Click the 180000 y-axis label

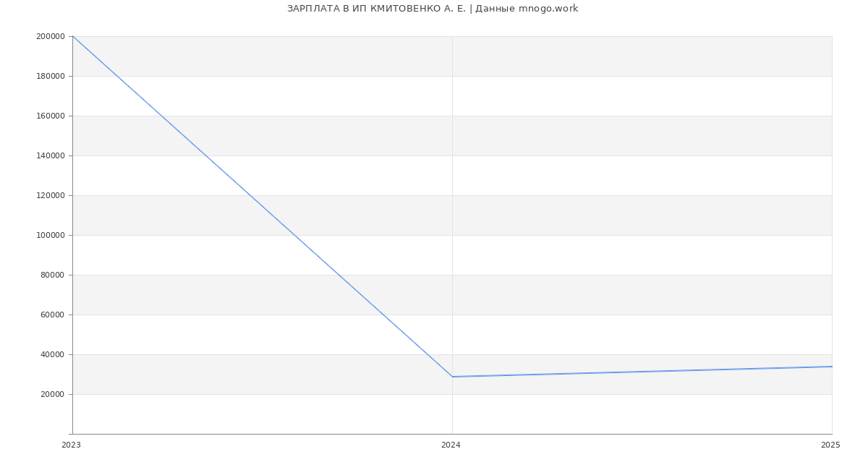tap(50, 76)
